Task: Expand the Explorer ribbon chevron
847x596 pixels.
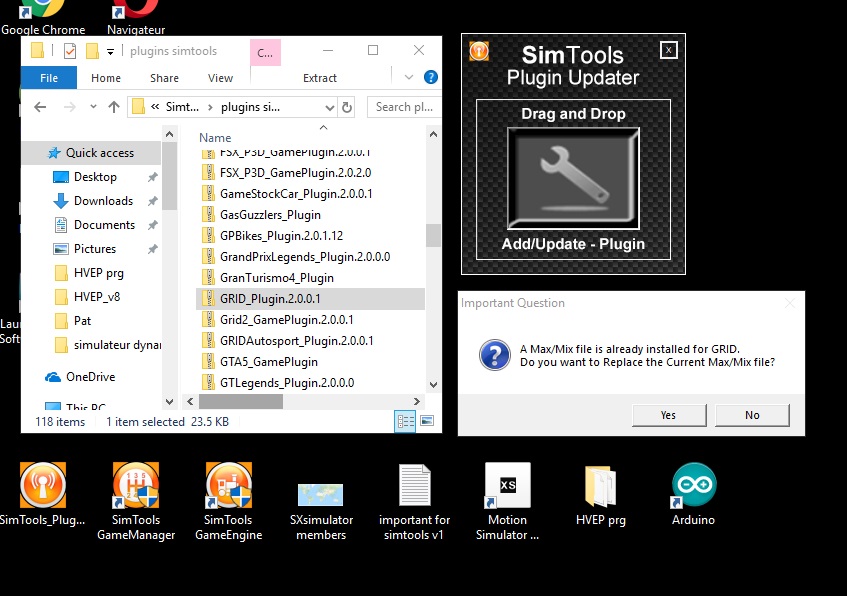Action: [409, 77]
